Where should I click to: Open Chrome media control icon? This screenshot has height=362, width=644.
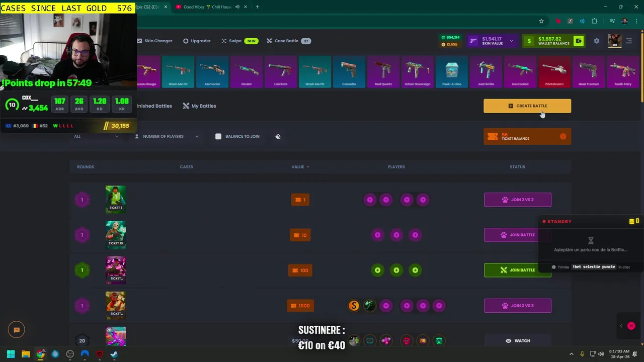612,21
